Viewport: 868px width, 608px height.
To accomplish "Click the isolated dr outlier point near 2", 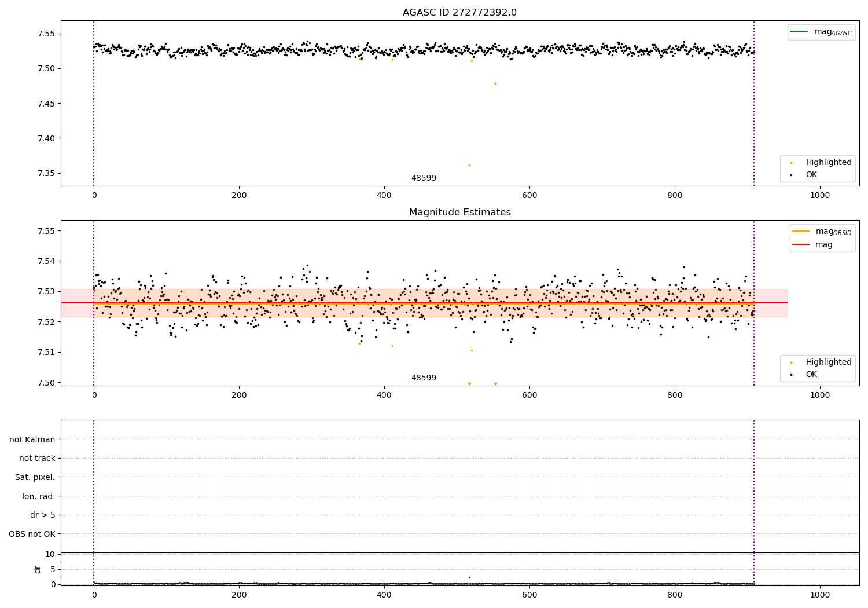I will coord(469,577).
